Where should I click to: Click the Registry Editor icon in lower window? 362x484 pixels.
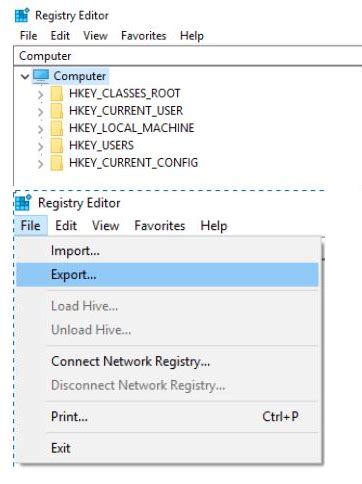[23, 202]
